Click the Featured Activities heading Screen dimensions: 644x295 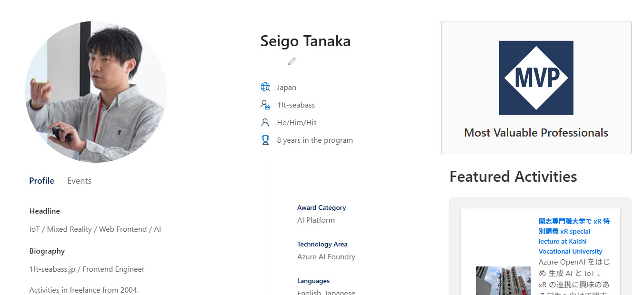tap(513, 177)
